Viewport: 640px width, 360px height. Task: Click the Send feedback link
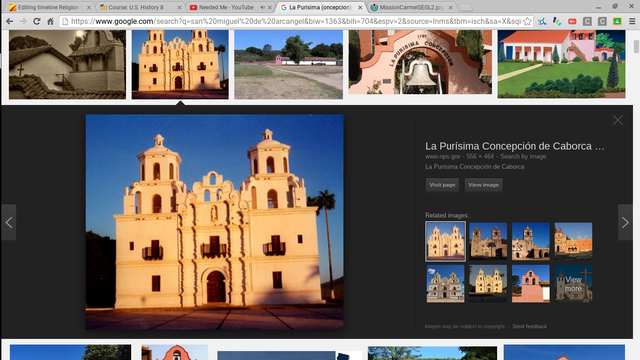click(x=529, y=326)
